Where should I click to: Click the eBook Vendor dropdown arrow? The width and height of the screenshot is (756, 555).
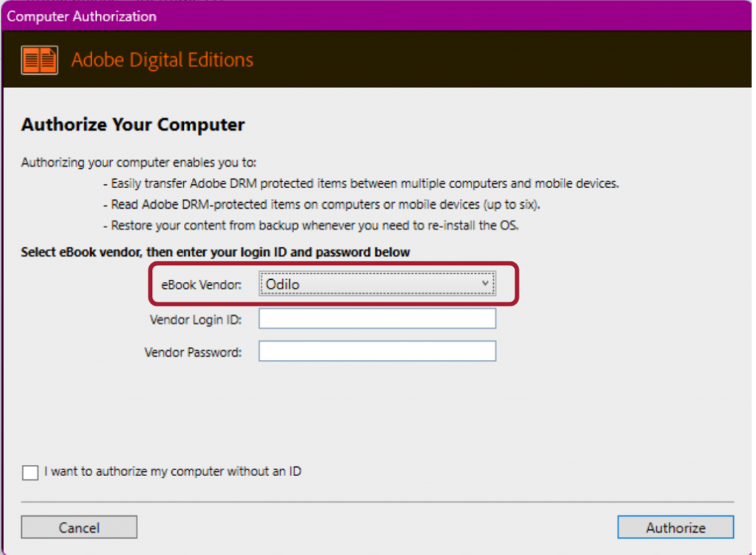point(484,283)
